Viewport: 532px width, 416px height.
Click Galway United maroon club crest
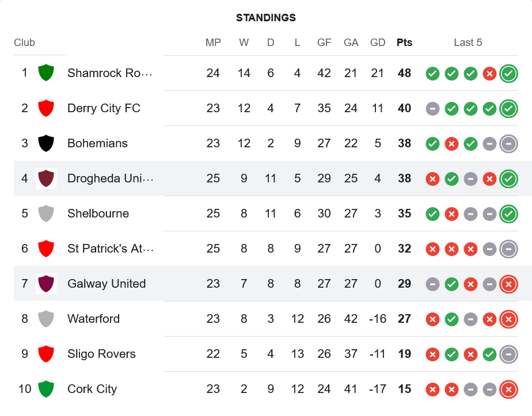tap(46, 284)
